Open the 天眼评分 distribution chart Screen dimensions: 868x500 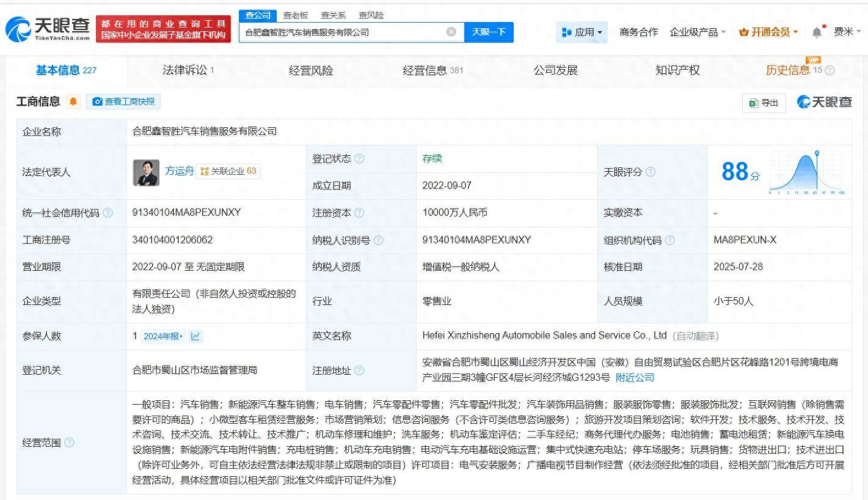(806, 172)
